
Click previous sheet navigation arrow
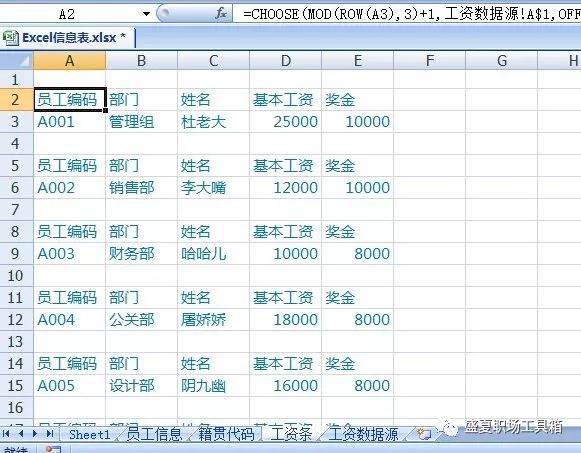21,433
